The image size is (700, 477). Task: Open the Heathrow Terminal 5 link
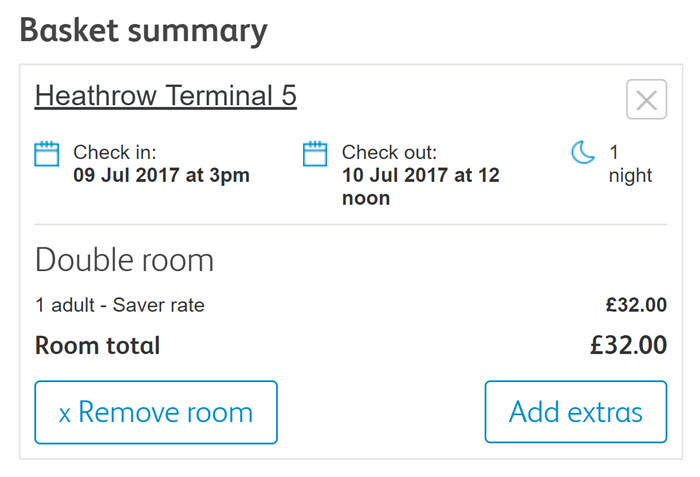(166, 96)
